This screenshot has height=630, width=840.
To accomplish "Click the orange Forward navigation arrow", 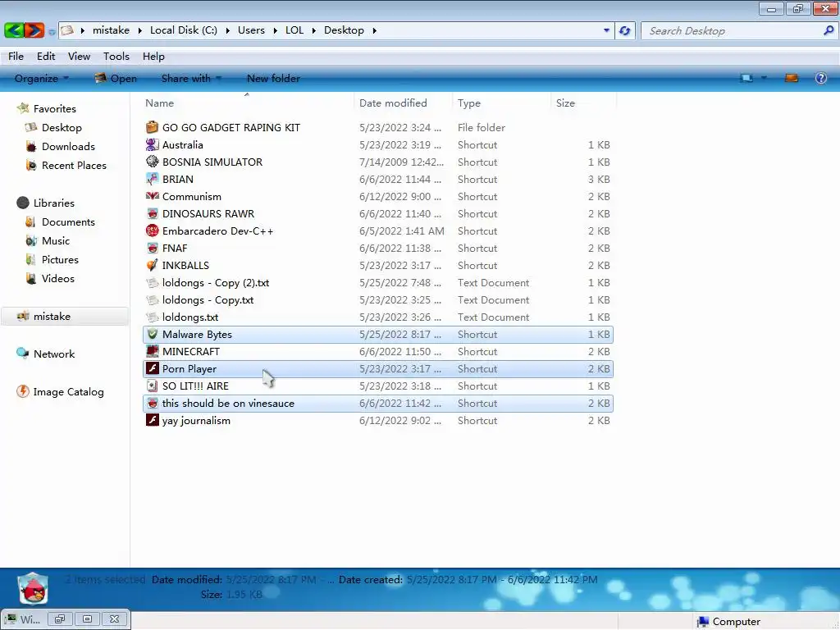I will (x=34, y=30).
